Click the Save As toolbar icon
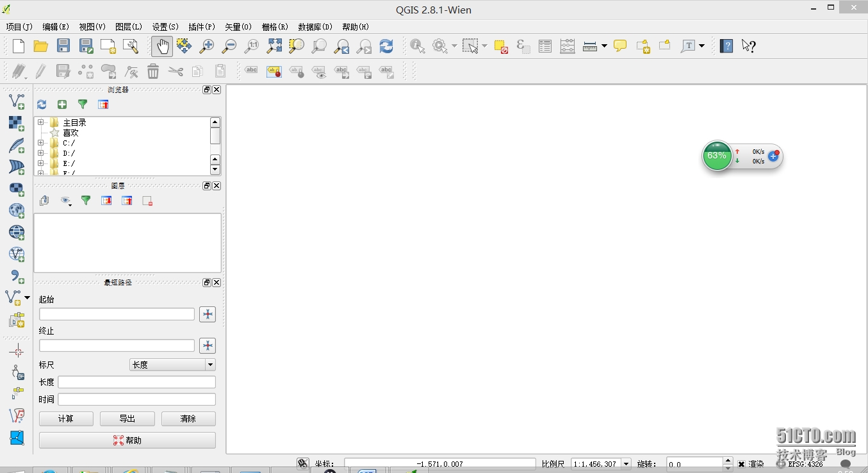This screenshot has width=868, height=473. tap(86, 46)
